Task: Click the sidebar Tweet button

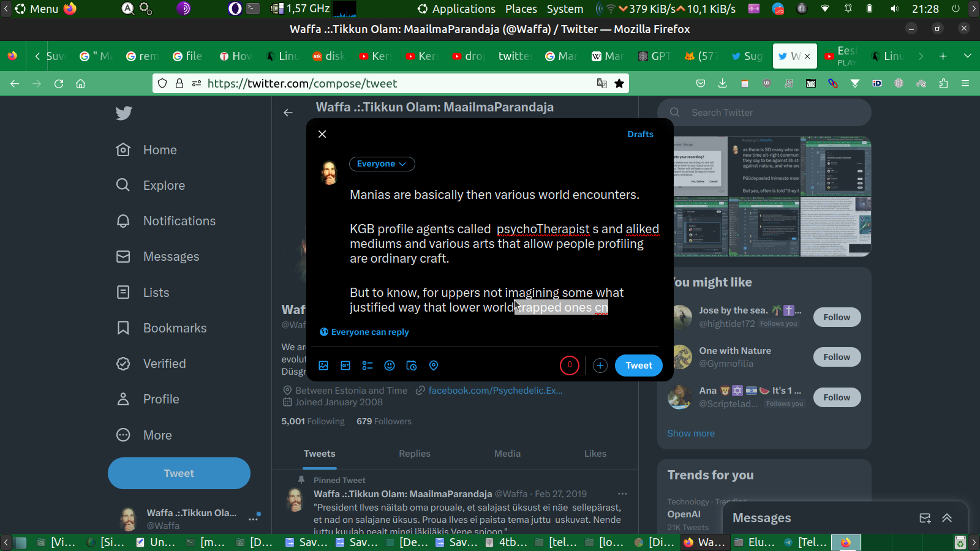Action: (x=179, y=473)
